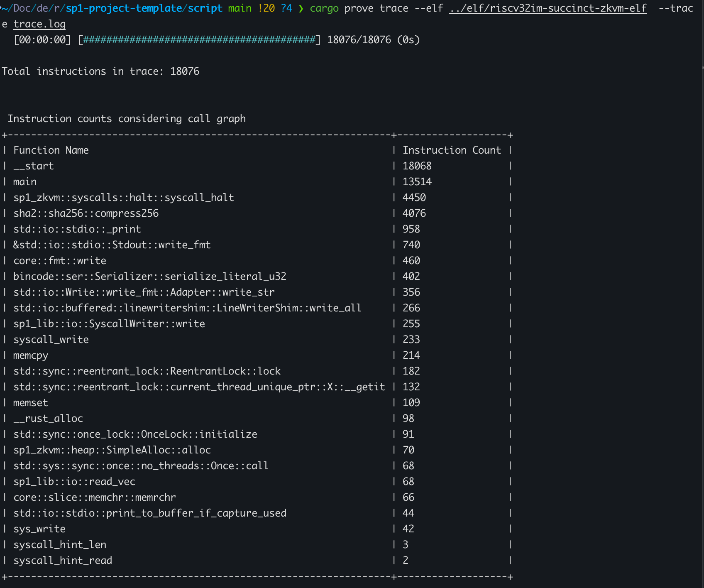Click the 18076/18076 progress count
The image size is (704, 588).
point(359,40)
